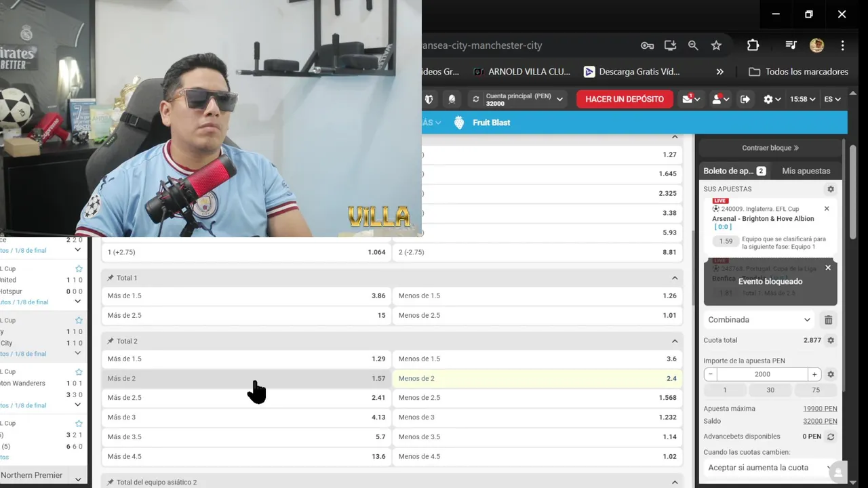Switch to the Boleto de apuestas tab
Image resolution: width=868 pixels, height=488 pixels.
tap(734, 171)
